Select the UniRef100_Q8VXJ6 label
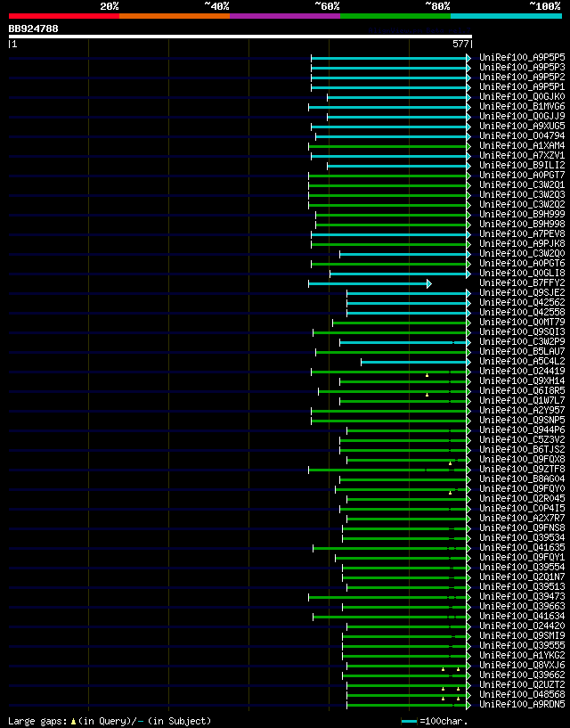This screenshot has width=570, height=728. tap(522, 666)
